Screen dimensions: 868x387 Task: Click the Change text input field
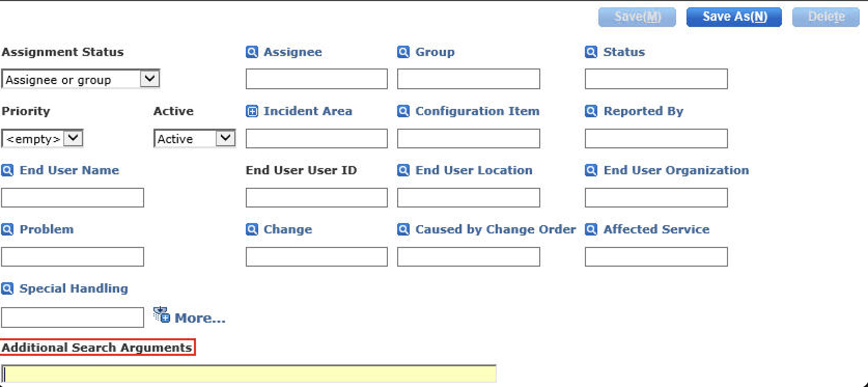316,257
